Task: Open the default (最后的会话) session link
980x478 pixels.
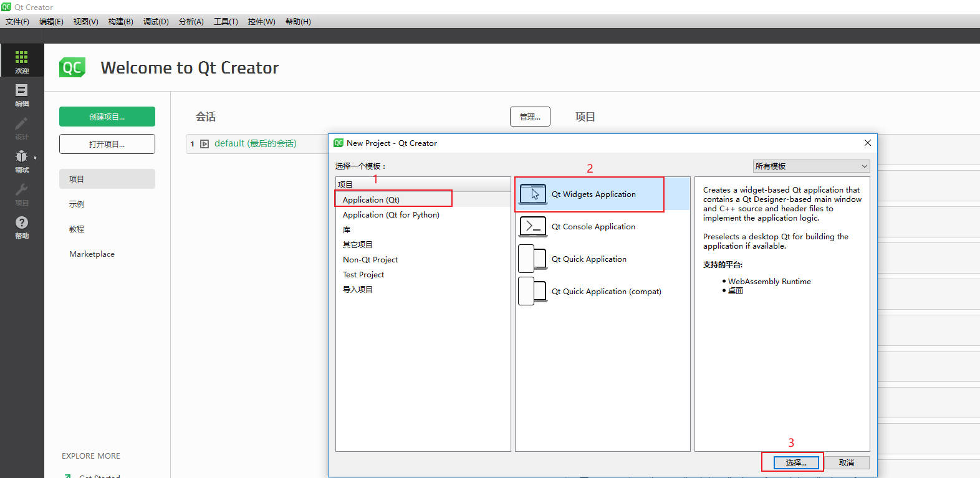Action: pos(256,143)
